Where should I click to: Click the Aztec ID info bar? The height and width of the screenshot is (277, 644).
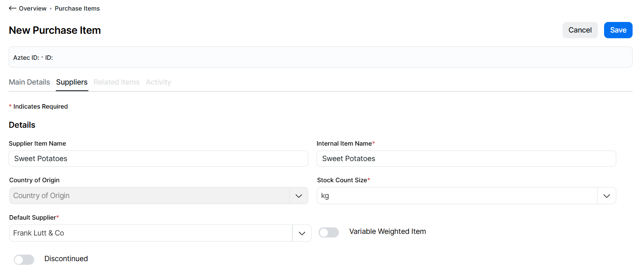coord(320,57)
